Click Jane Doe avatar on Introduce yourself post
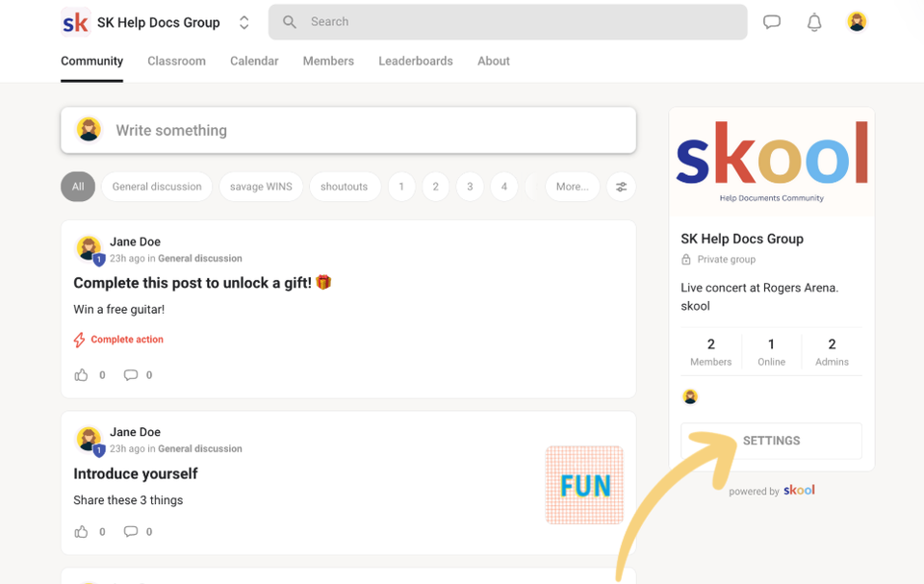Viewport: 924px width, 584px height. (x=89, y=439)
